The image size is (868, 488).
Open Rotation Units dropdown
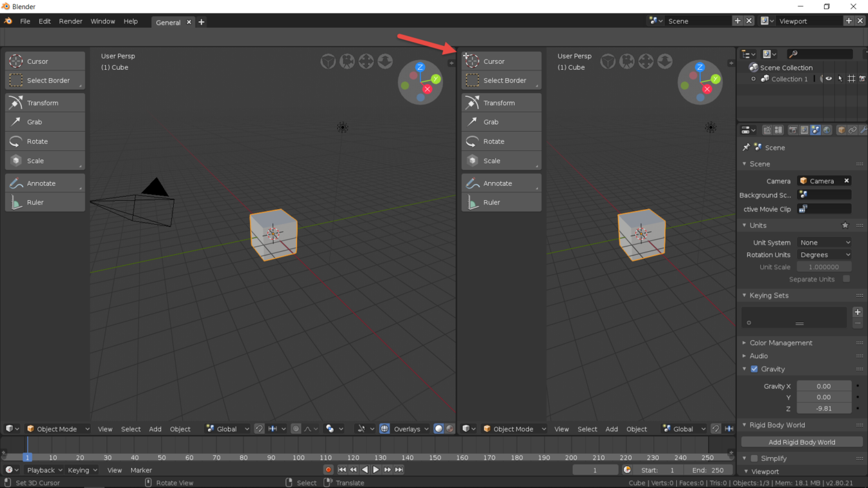click(x=824, y=255)
